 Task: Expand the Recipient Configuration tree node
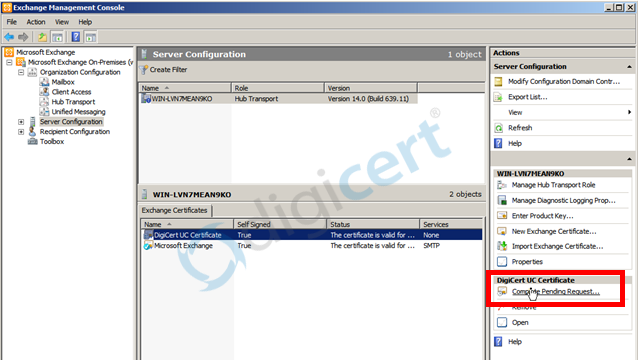coord(21,132)
